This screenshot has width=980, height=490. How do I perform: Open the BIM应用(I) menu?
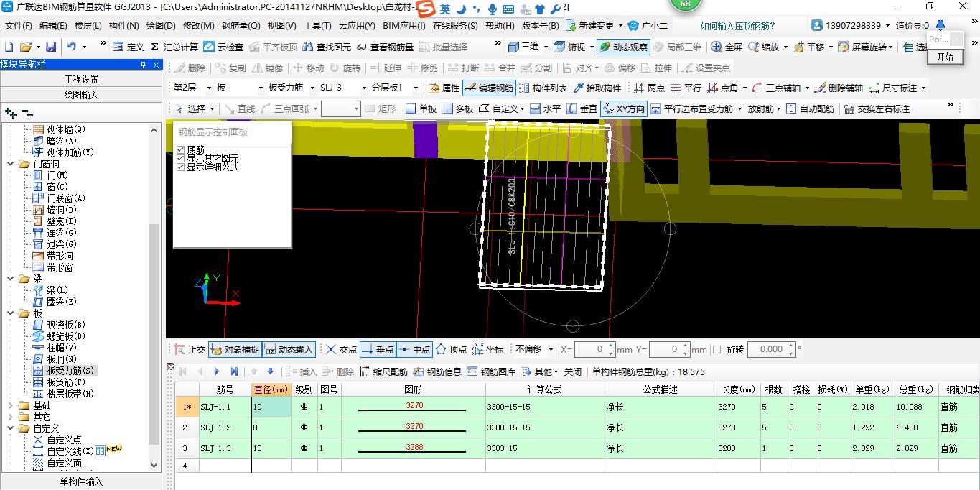pyautogui.click(x=404, y=25)
